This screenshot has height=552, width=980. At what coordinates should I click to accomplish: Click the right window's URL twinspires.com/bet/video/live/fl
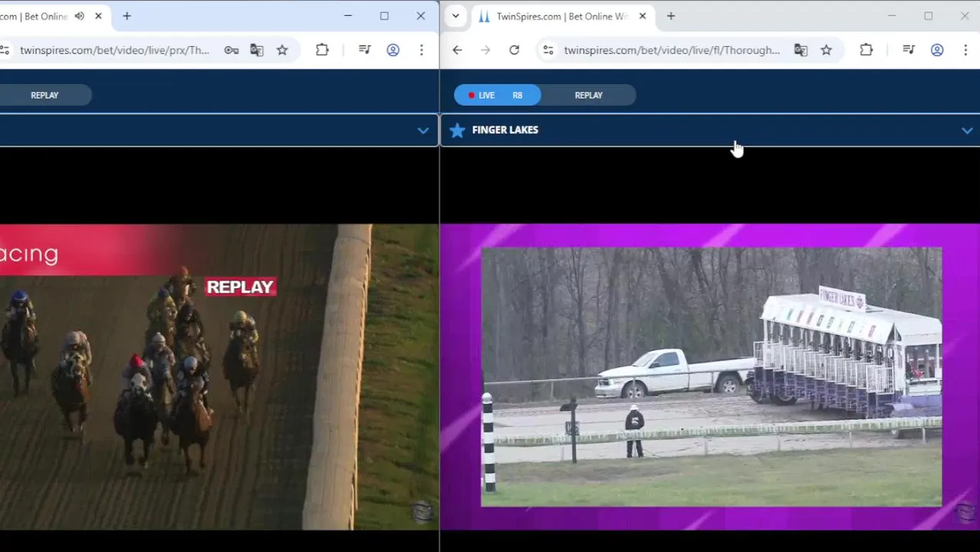pyautogui.click(x=672, y=50)
